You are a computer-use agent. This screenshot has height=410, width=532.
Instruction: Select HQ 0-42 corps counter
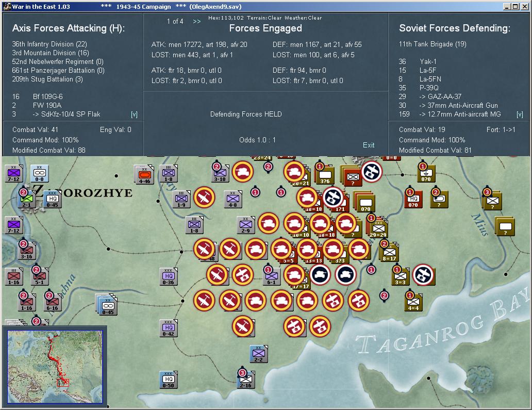168,328
